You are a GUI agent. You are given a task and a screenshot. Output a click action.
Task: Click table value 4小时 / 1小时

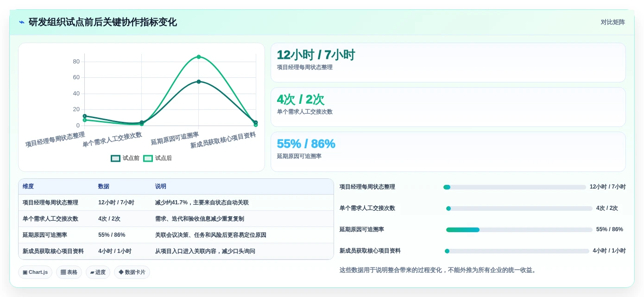tap(115, 252)
